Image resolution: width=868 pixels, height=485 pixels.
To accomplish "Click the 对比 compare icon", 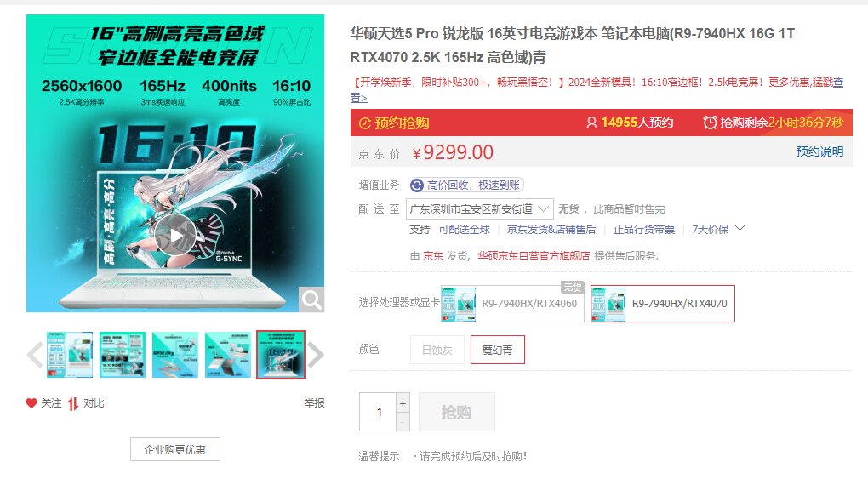I will (x=73, y=403).
